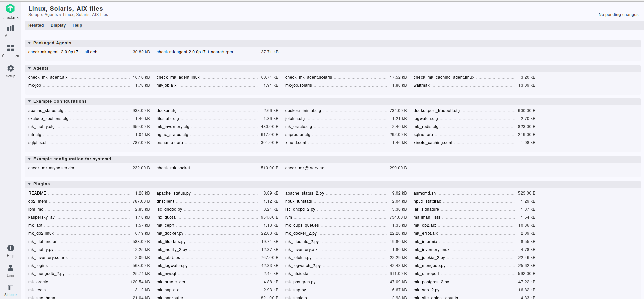This screenshot has width=644, height=299.
Task: Collapse the Plugins section
Action: 29,184
